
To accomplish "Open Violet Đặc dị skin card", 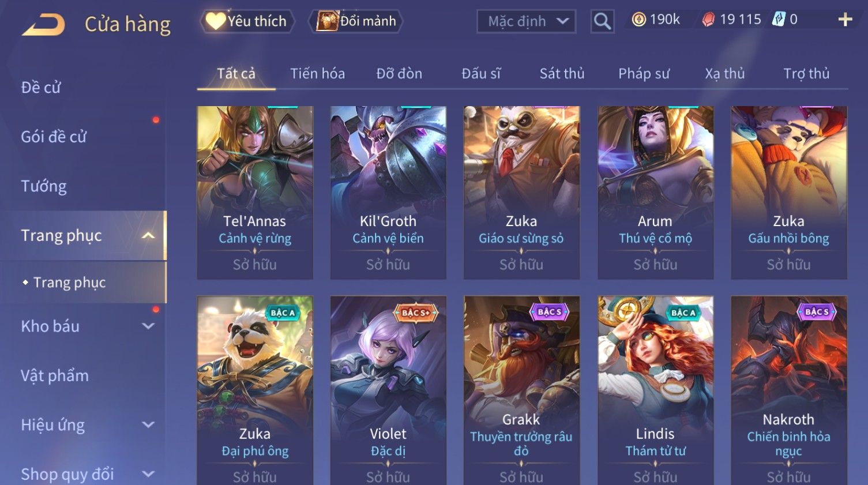I will pyautogui.click(x=388, y=390).
